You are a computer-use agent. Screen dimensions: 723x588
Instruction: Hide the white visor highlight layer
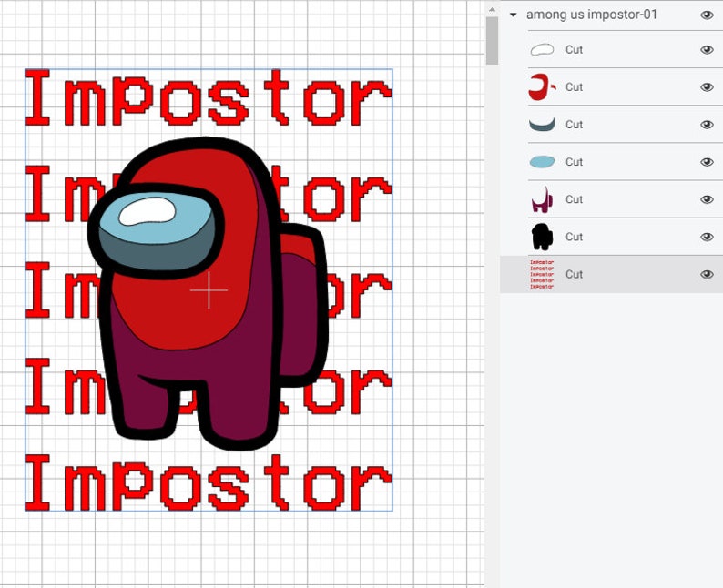707,49
